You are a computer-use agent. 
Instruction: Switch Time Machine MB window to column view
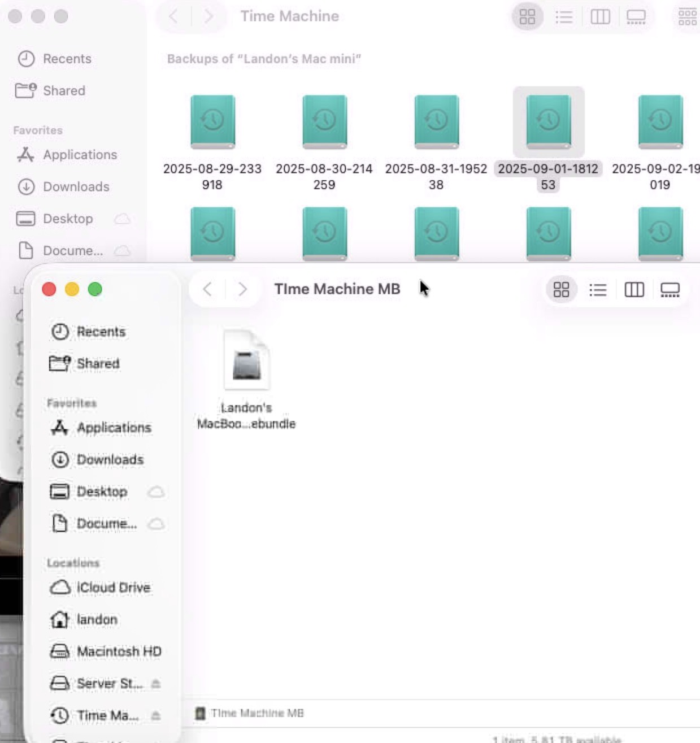coord(634,290)
